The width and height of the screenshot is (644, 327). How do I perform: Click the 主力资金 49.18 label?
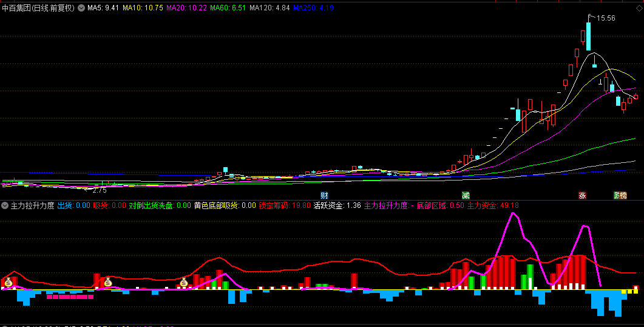coord(493,205)
